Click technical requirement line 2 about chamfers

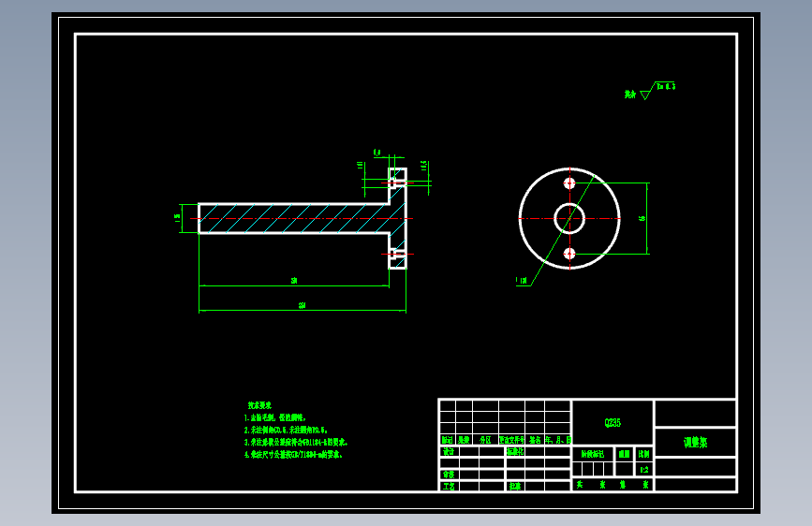coord(286,430)
